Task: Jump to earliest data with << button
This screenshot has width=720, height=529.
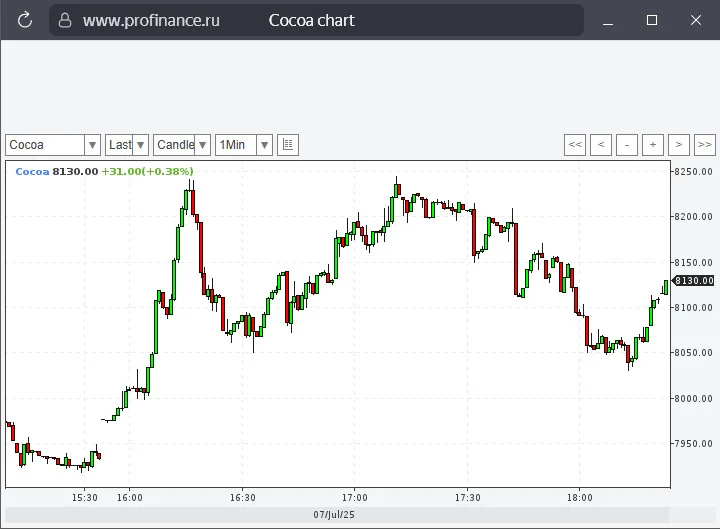Action: click(575, 145)
